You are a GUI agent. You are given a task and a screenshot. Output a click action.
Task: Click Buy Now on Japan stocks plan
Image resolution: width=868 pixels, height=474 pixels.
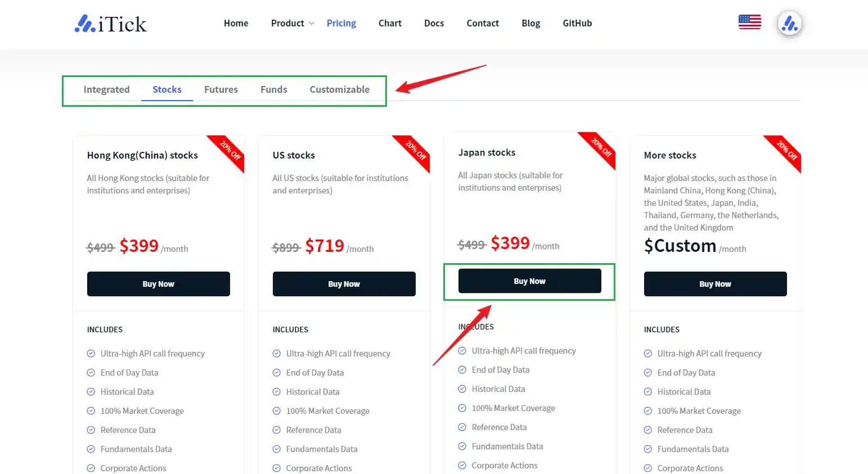click(x=529, y=281)
